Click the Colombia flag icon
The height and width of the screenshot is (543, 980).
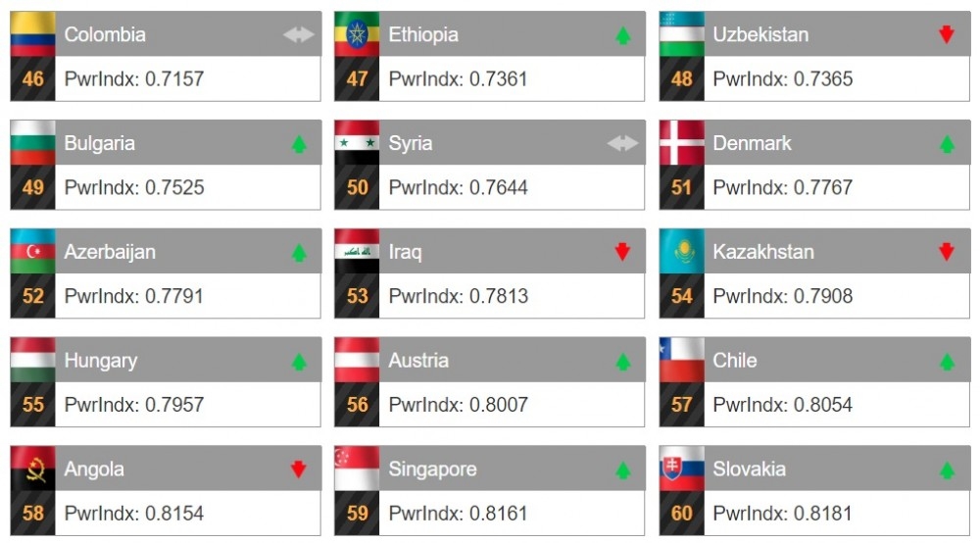[32, 33]
